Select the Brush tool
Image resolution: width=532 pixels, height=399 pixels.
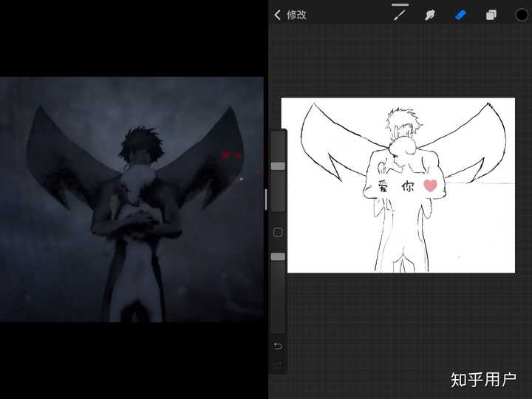click(x=400, y=15)
